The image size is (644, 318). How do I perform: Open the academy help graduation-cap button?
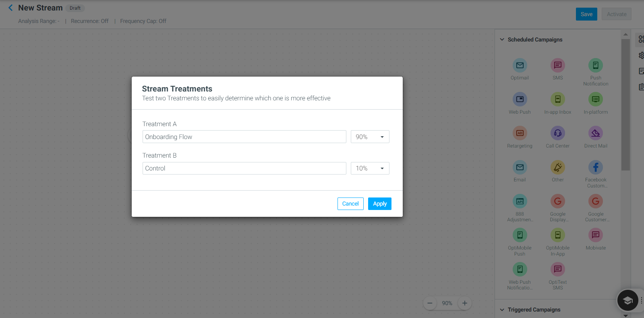pos(627,300)
